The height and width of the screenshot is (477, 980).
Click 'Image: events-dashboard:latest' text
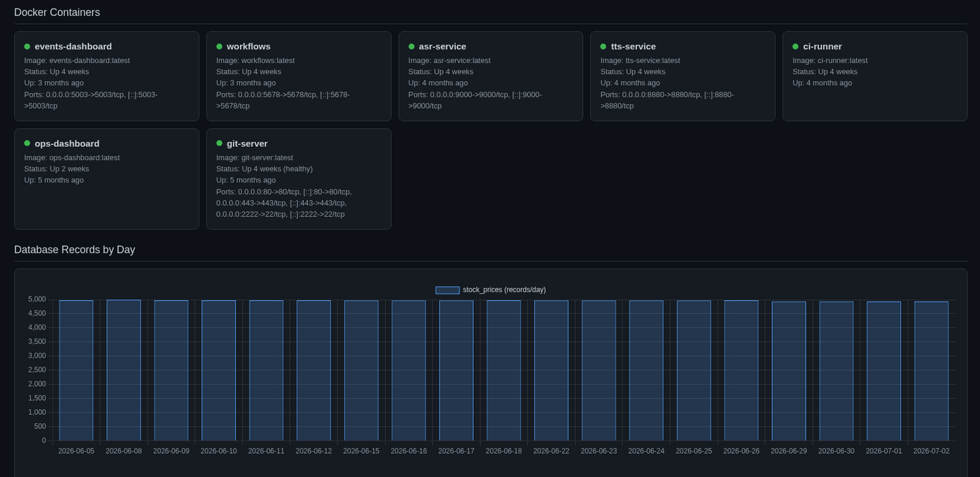click(x=77, y=60)
